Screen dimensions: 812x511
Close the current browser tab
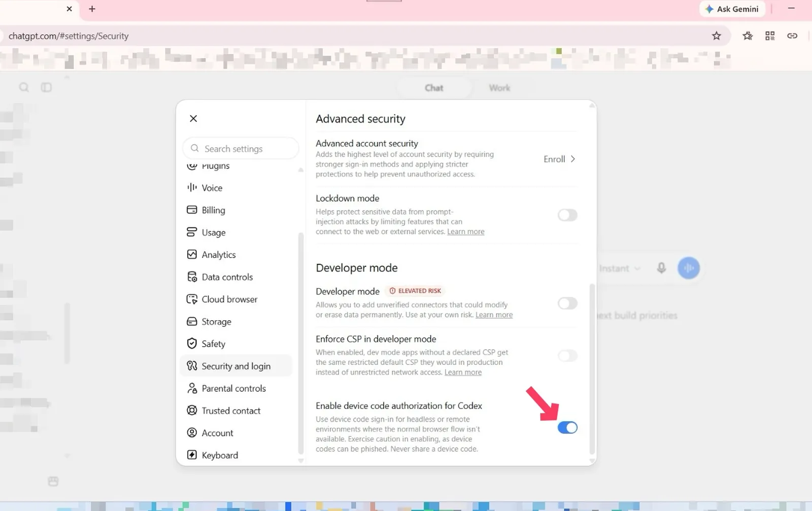point(70,9)
